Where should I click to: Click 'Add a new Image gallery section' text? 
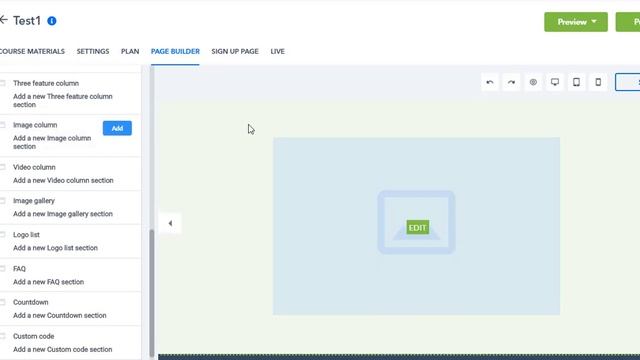[x=63, y=214]
